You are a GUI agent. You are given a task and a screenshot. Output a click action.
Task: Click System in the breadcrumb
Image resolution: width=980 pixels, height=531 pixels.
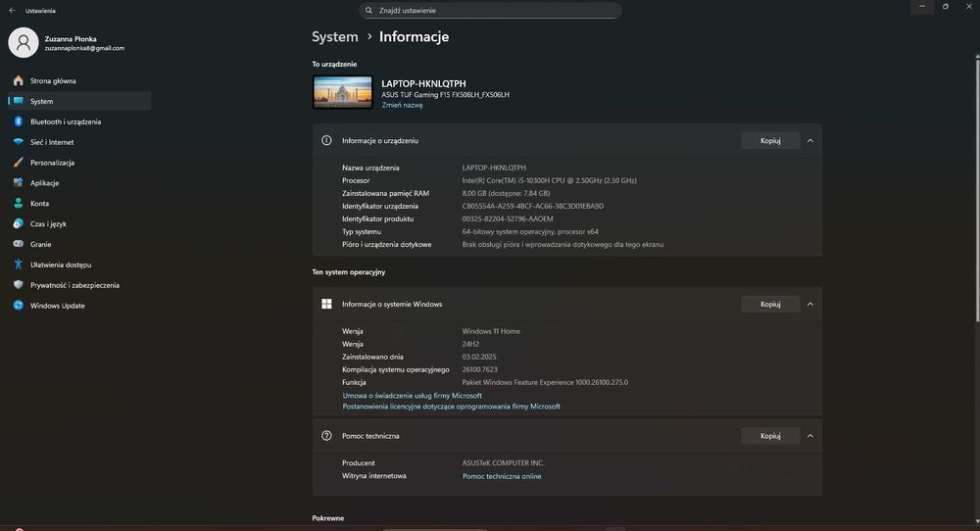click(x=335, y=37)
